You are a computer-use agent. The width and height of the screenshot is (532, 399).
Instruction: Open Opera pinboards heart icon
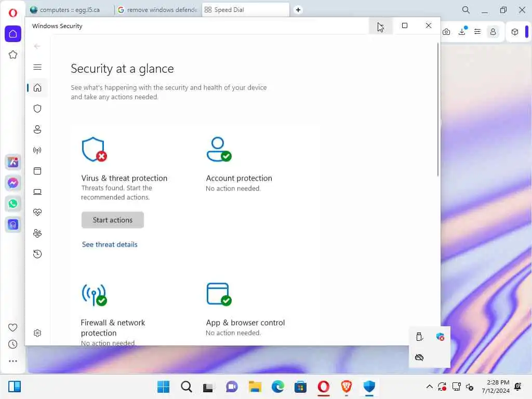point(12,327)
